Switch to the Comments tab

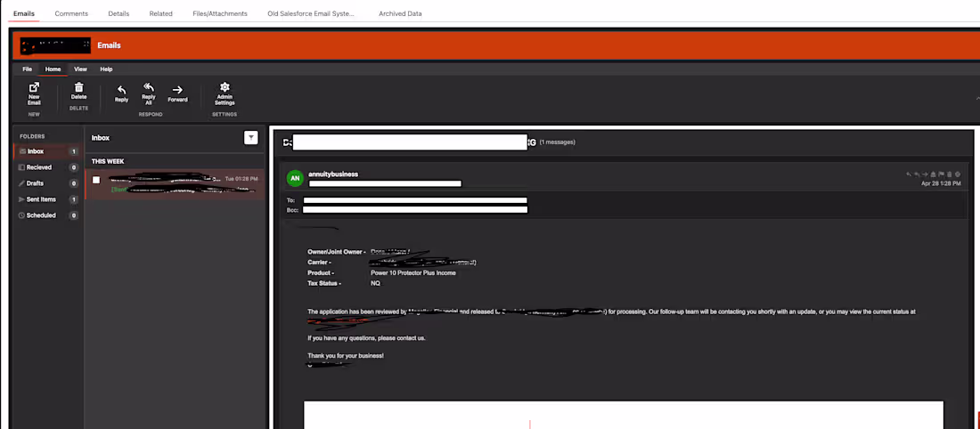[x=71, y=13]
